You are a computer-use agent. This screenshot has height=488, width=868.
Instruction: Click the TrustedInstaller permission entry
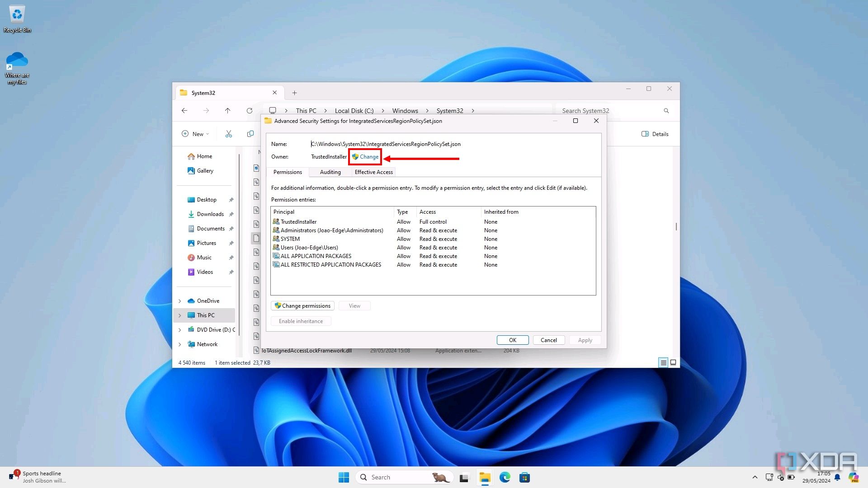click(x=299, y=221)
